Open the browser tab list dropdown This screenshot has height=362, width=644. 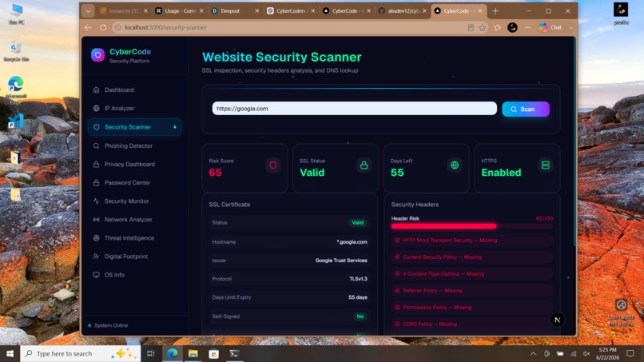pos(87,11)
